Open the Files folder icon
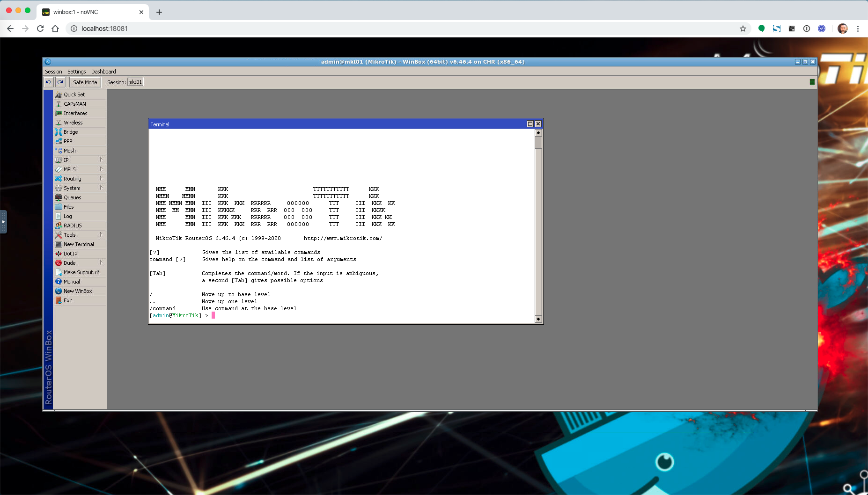Image resolution: width=868 pixels, height=495 pixels. [59, 207]
